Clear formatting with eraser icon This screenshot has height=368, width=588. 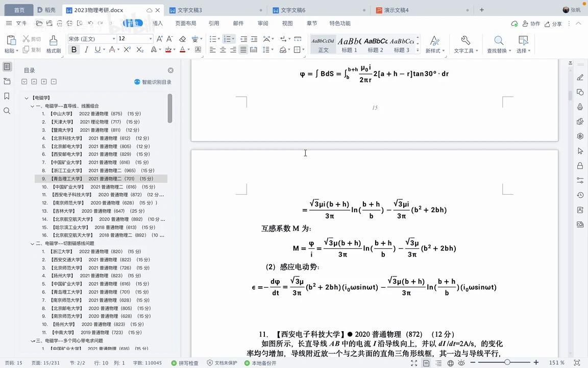point(182,39)
